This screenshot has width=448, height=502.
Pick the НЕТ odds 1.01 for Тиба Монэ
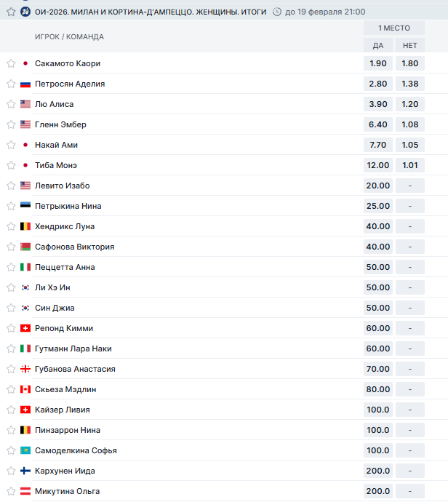pos(410,165)
